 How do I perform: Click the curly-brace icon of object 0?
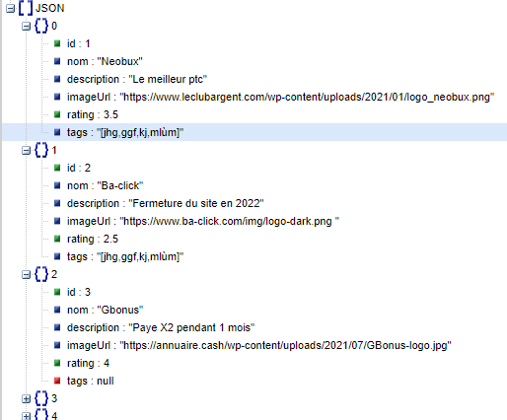(41, 26)
